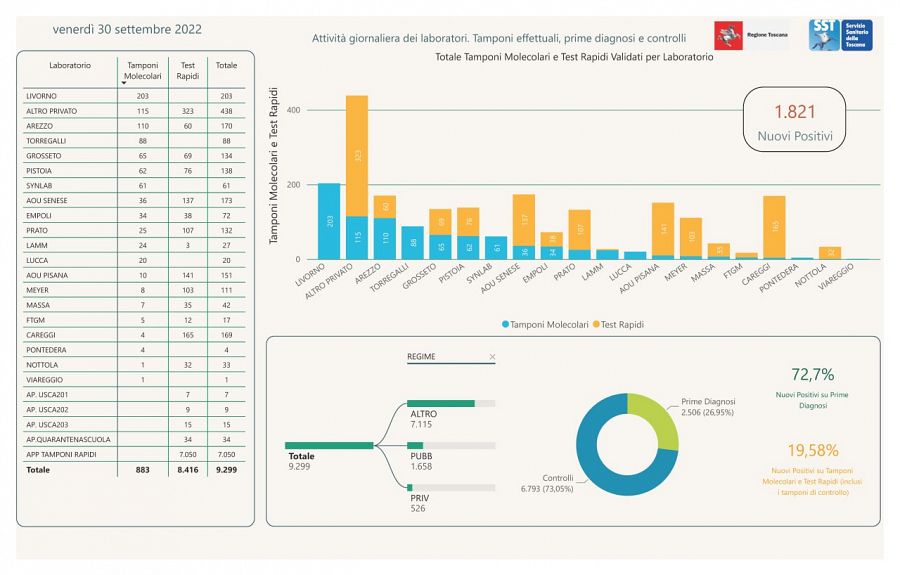
Task: Toggle Tamponi Molecolari legend blue dot
Action: click(x=506, y=325)
